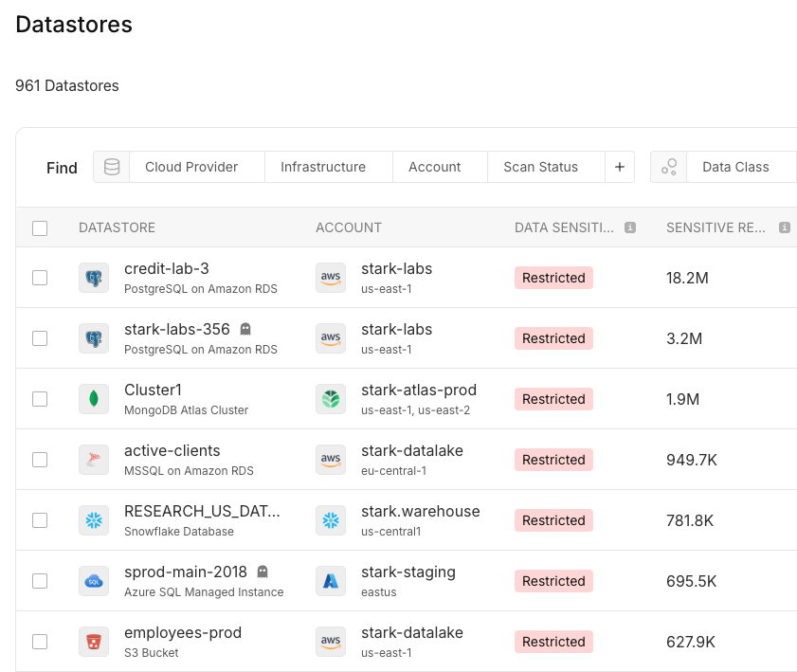Check the box for credit-lab-3
The width and height of the screenshot is (797, 672).
coord(40,278)
